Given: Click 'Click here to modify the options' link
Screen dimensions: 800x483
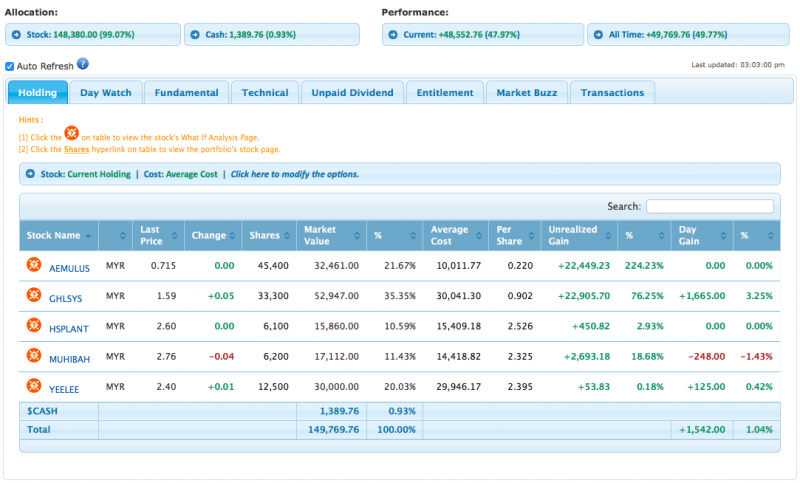Looking at the screenshot, I should [294, 174].
